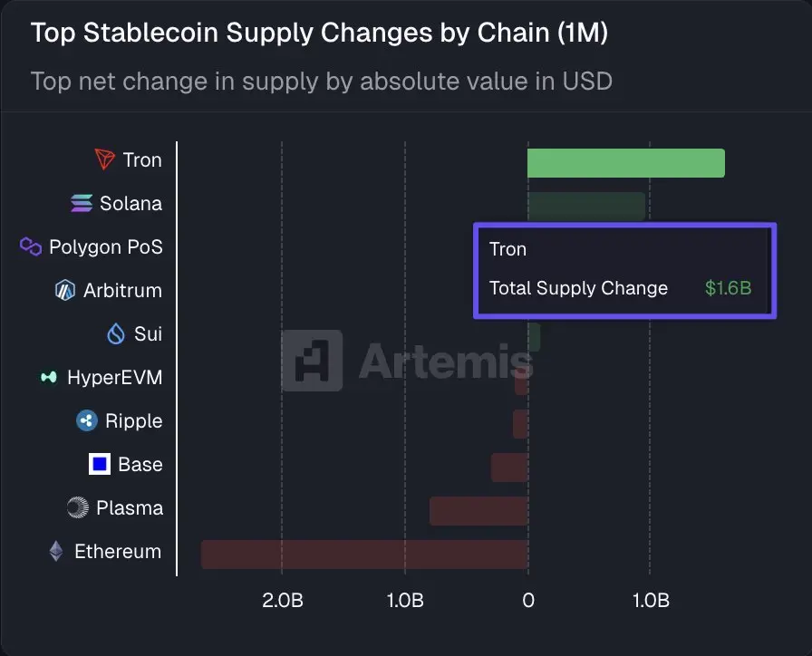Click the Polygon PoS logo icon
Screen dimensions: 812x656
(x=31, y=246)
